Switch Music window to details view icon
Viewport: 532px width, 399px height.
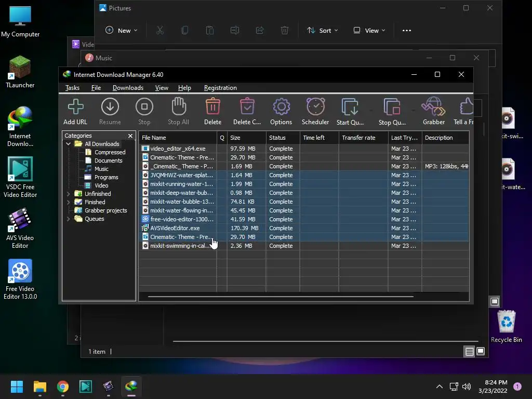point(469,352)
